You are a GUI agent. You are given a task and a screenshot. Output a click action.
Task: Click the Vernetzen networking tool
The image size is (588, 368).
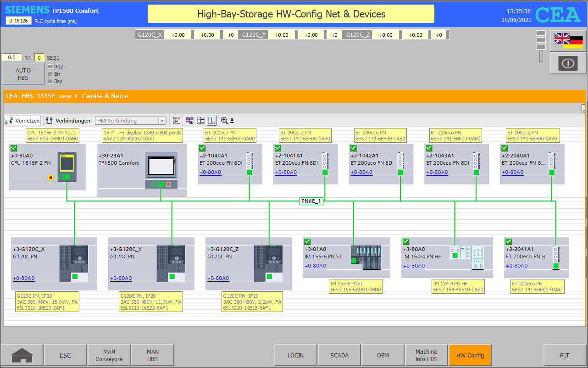coord(23,121)
